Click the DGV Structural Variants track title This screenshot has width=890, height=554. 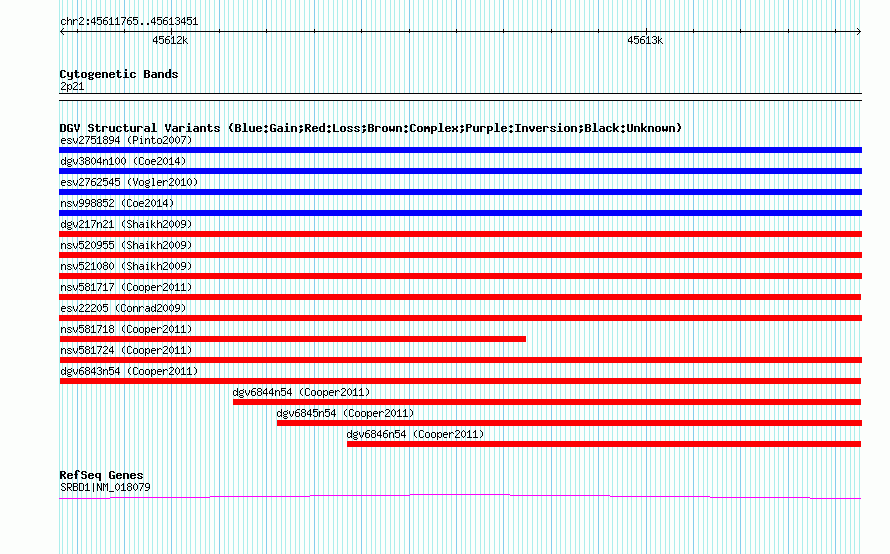(x=371, y=128)
